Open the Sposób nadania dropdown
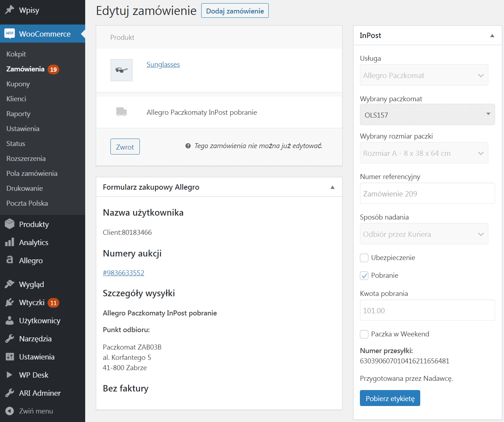This screenshot has height=422, width=504. [x=424, y=234]
